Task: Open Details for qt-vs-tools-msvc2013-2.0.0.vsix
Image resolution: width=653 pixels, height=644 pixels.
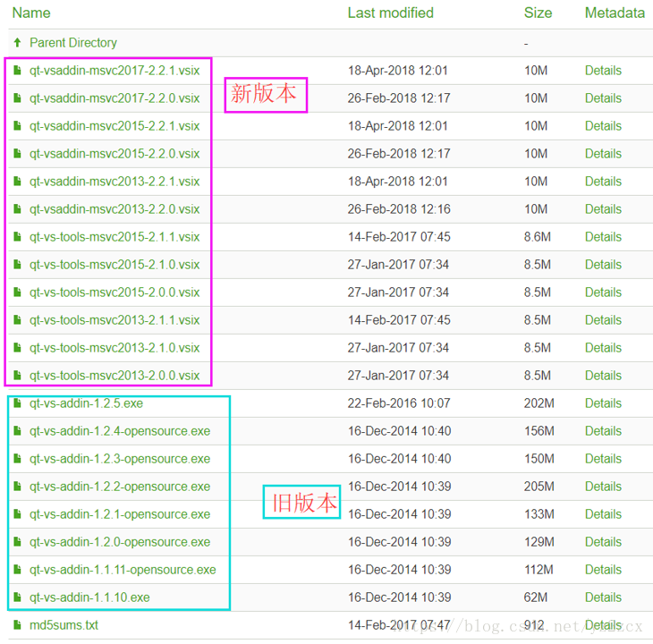Action: click(x=603, y=376)
